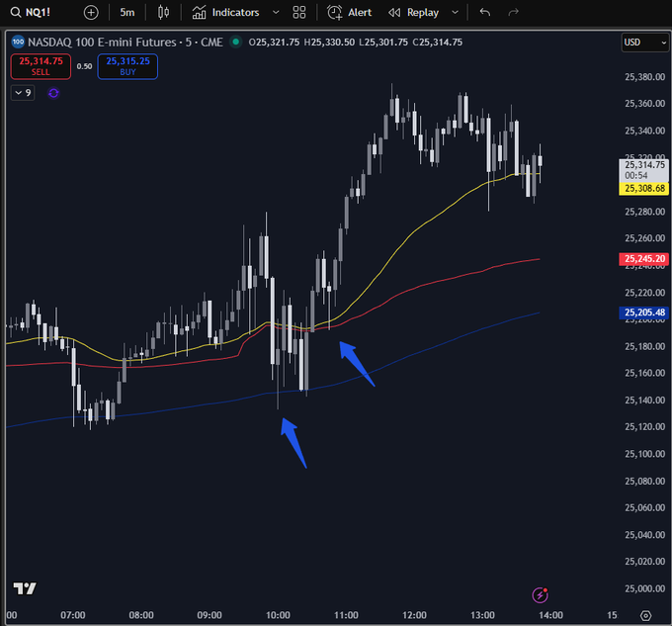This screenshot has width=672, height=626.
Task: Click the 25,000.00 price axis label
Action: (x=645, y=588)
